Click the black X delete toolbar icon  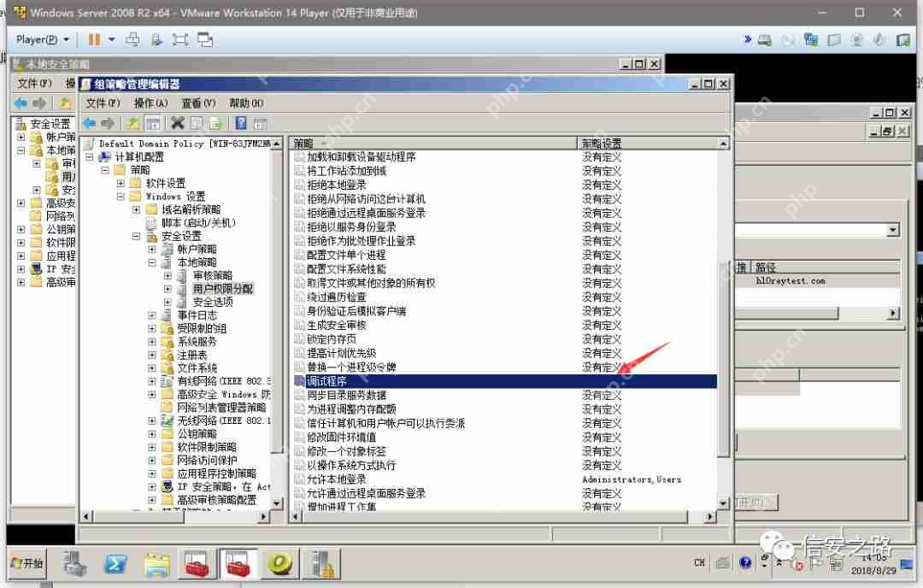[x=177, y=123]
